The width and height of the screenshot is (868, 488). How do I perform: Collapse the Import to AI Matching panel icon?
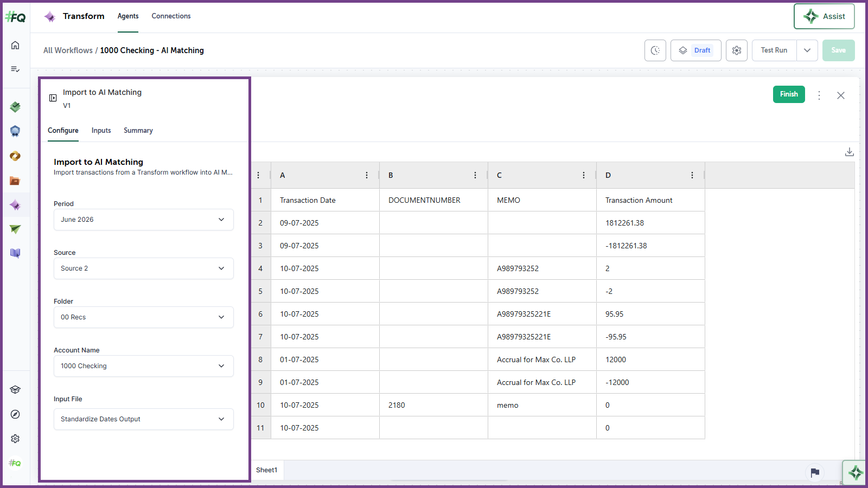(53, 98)
